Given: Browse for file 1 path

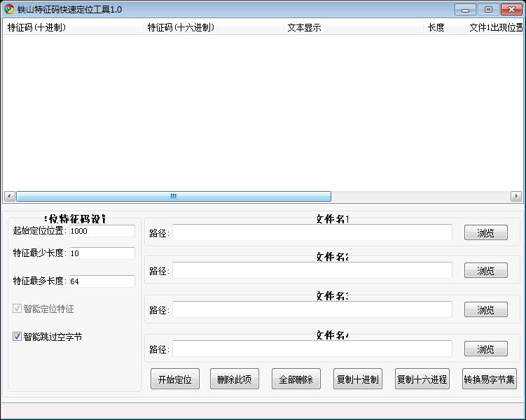Looking at the screenshot, I should click(485, 233).
